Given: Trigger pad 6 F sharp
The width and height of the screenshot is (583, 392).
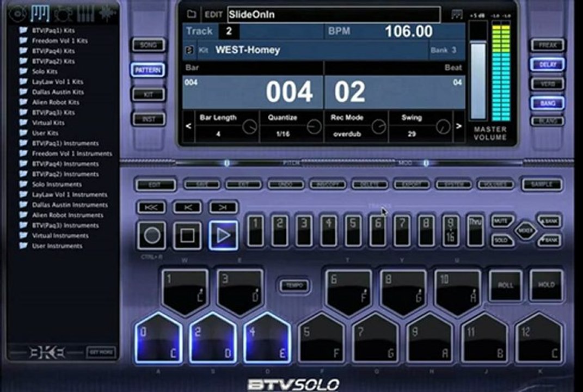Looking at the screenshot, I should click(349, 292).
